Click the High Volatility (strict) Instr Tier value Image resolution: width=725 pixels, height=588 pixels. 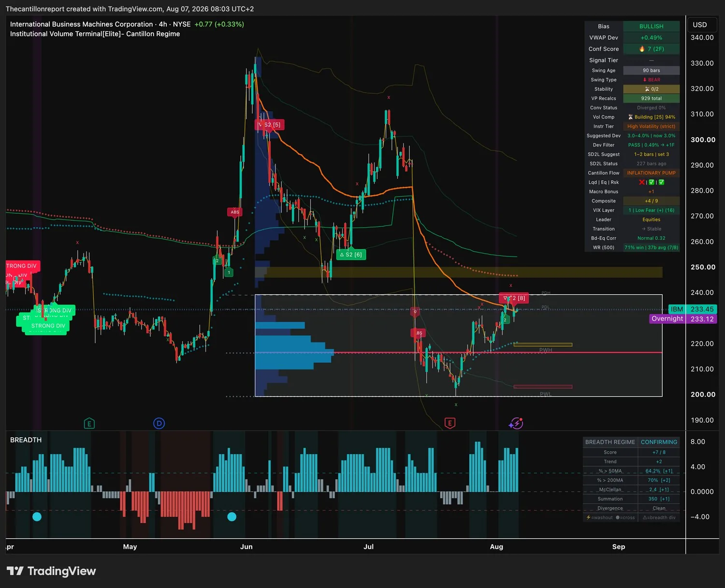pos(651,127)
